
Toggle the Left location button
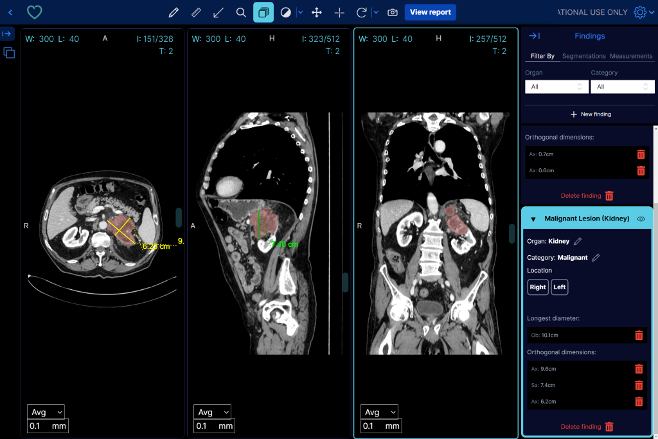pos(560,287)
